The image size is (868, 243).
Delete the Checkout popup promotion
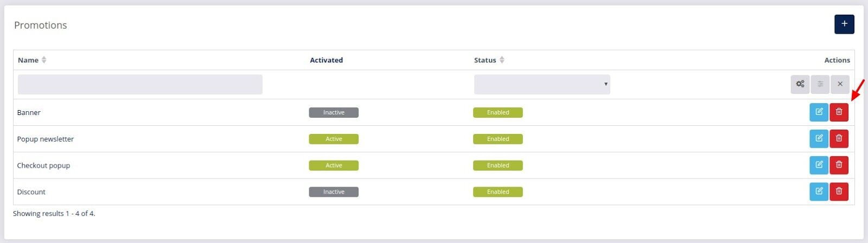[x=839, y=165]
